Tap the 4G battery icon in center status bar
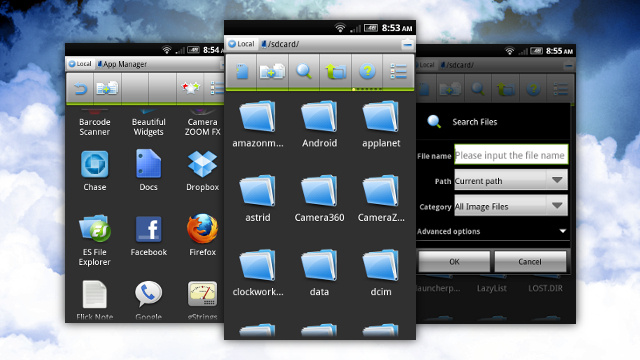 (371, 28)
